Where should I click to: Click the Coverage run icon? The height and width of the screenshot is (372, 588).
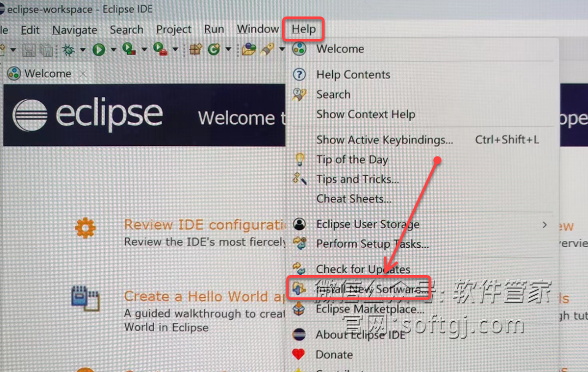(129, 49)
